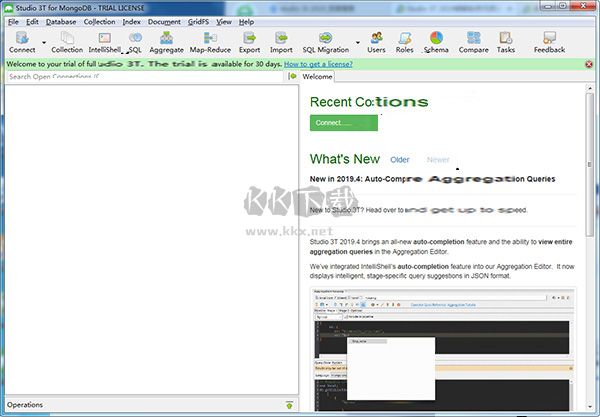Launch the Aggregate editor icon
Screen dimensions: 600x417
pos(166,42)
